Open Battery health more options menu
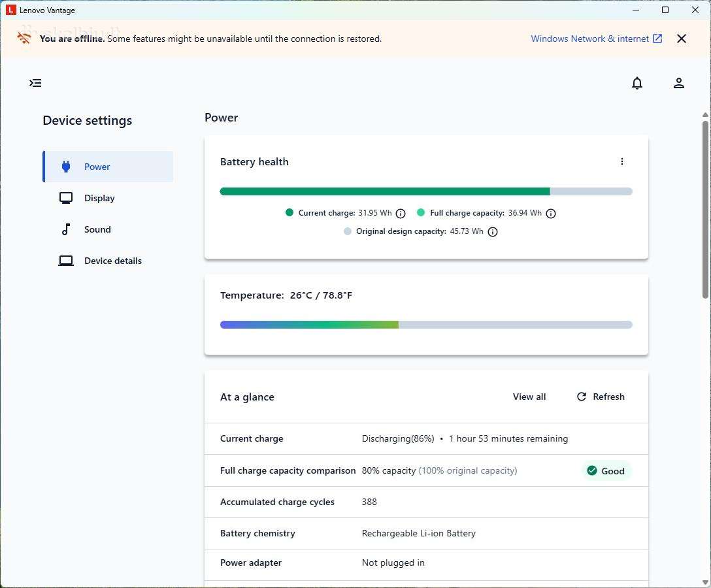The height and width of the screenshot is (588, 711). click(622, 161)
